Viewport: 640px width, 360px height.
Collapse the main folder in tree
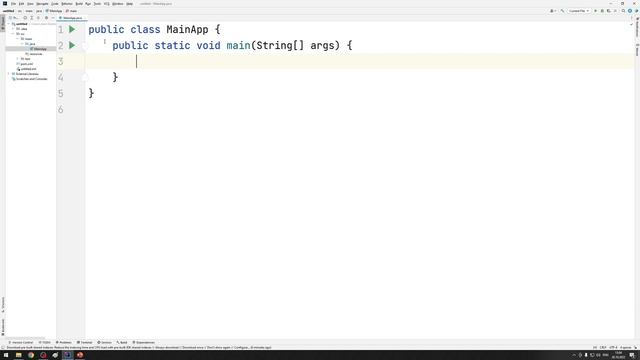(x=18, y=39)
